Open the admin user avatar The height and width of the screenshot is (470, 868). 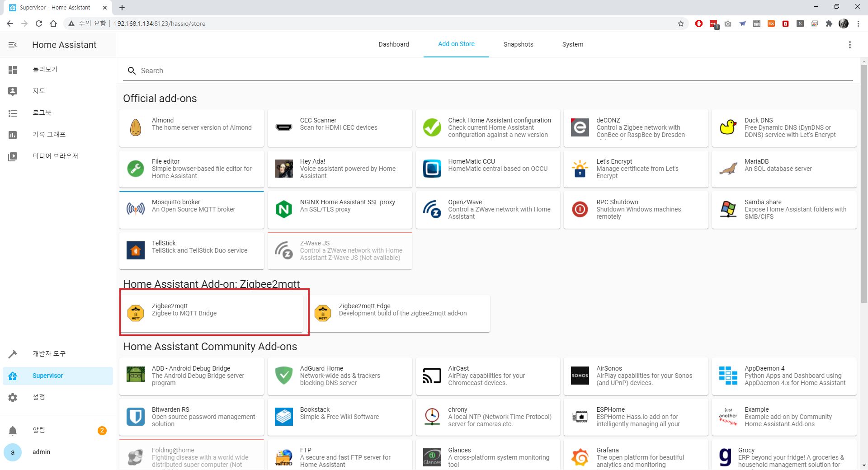[x=13, y=452]
